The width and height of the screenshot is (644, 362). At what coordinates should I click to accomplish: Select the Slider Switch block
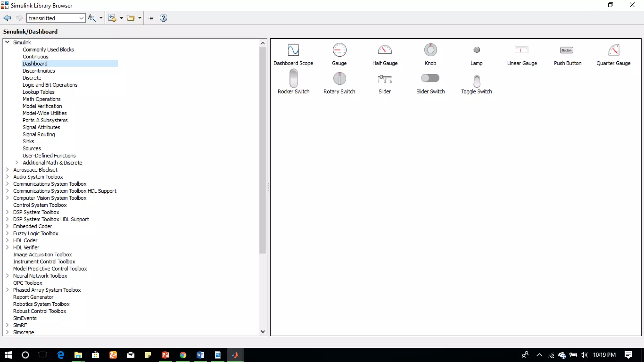pyautogui.click(x=430, y=78)
